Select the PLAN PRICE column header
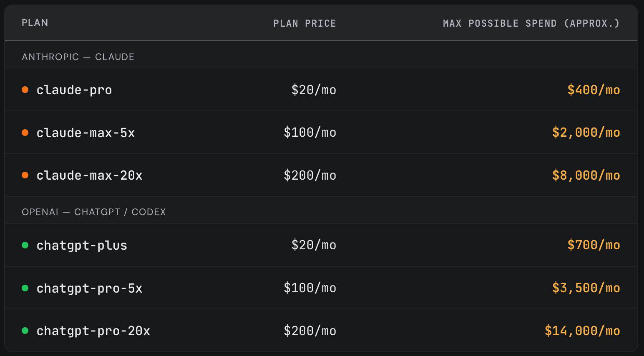This screenshot has width=644, height=356. (304, 23)
